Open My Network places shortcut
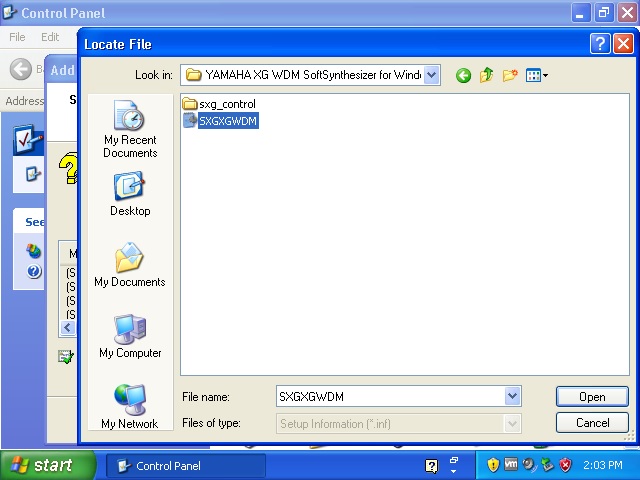The width and height of the screenshot is (640, 480). click(x=130, y=407)
